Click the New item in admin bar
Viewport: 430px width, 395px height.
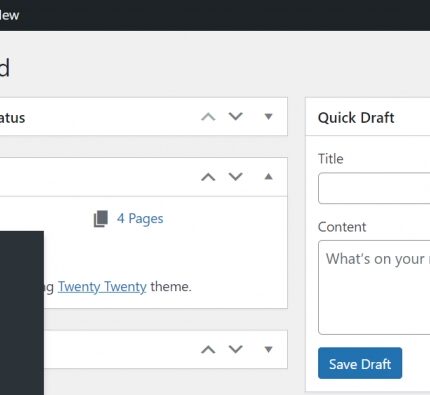coord(9,15)
